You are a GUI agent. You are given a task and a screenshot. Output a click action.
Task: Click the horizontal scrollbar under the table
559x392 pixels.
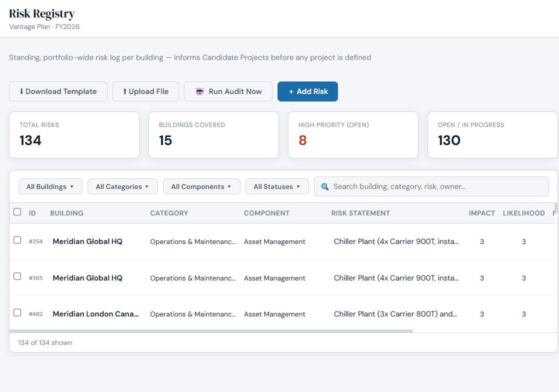pos(211,331)
